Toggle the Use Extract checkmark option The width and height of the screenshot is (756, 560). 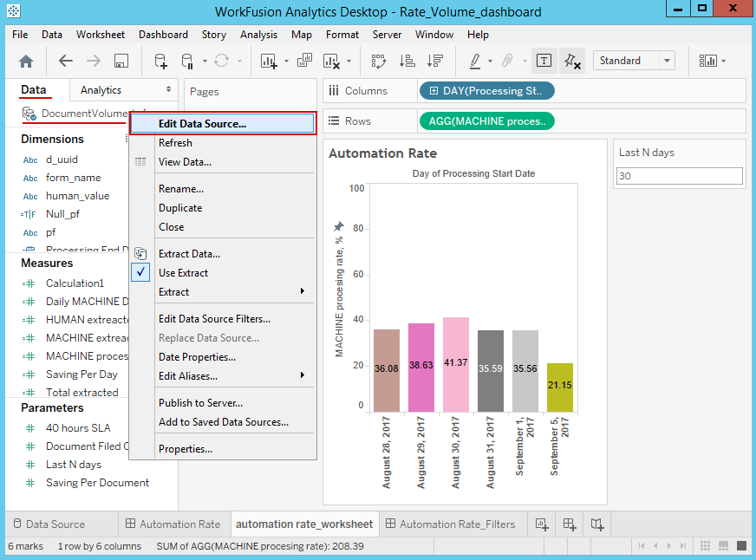pyautogui.click(x=140, y=272)
